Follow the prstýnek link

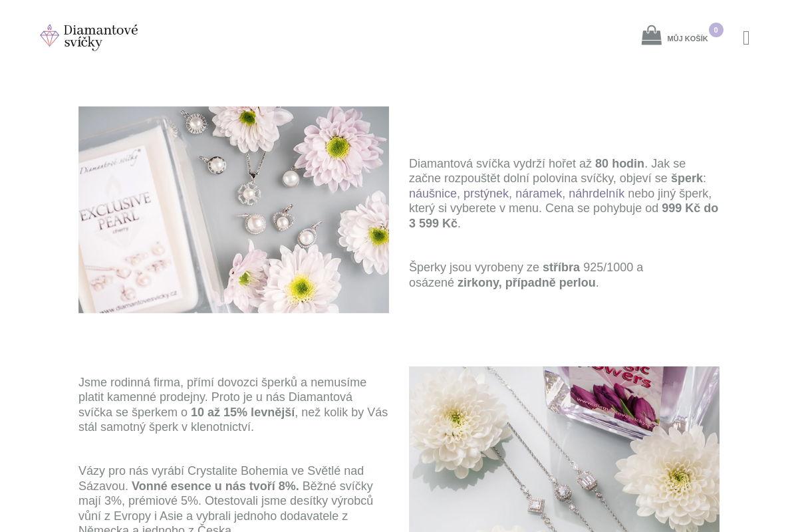coord(486,194)
